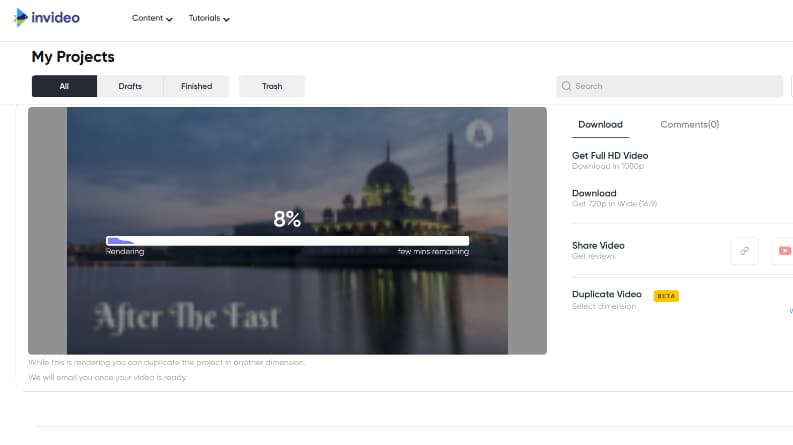Click Get Full HD Video option
This screenshot has width=793, height=445.
tap(610, 160)
